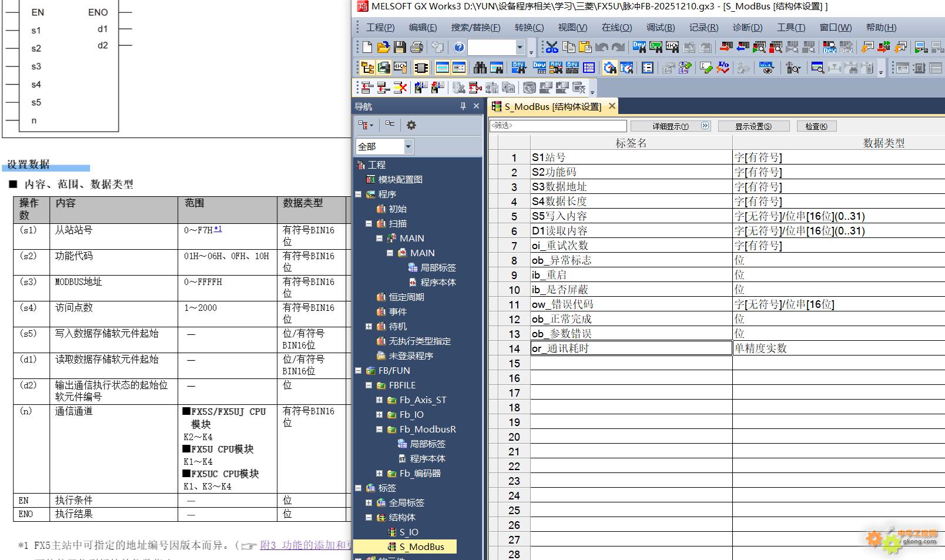Expand the Fb_Axis_ST tree node
The height and width of the screenshot is (560, 945).
click(x=379, y=400)
